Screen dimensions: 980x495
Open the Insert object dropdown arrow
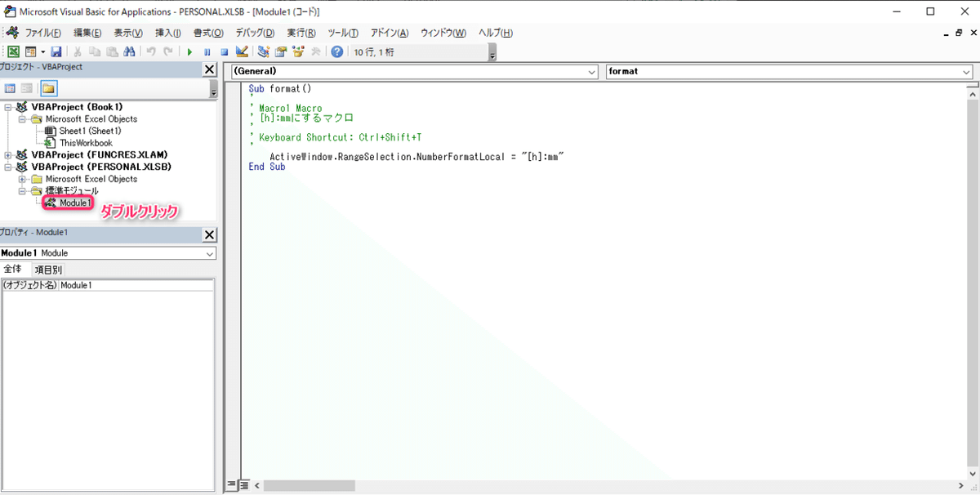coord(42,51)
